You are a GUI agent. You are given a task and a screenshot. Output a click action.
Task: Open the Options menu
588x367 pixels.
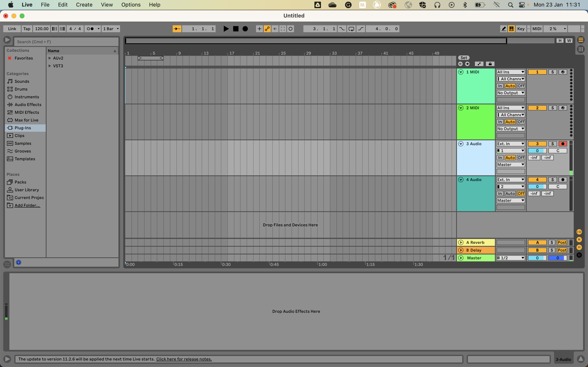[x=131, y=5]
